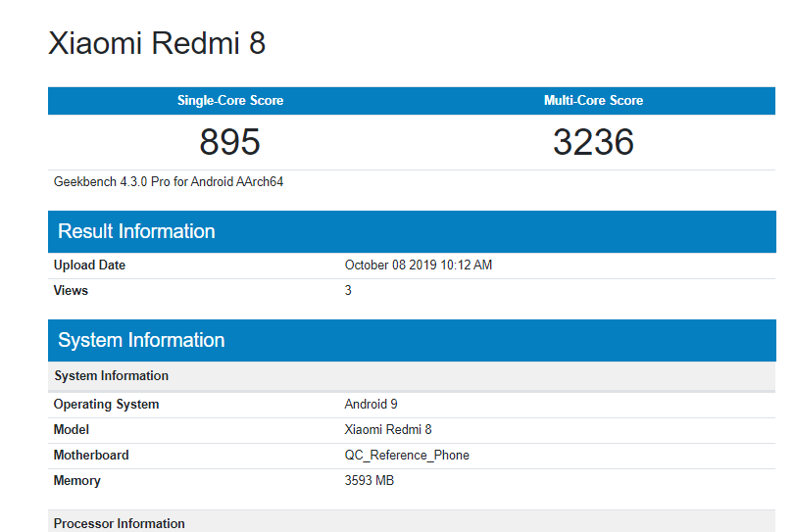The width and height of the screenshot is (794, 532).
Task: Select the multi-core score value 3236
Action: [593, 143]
